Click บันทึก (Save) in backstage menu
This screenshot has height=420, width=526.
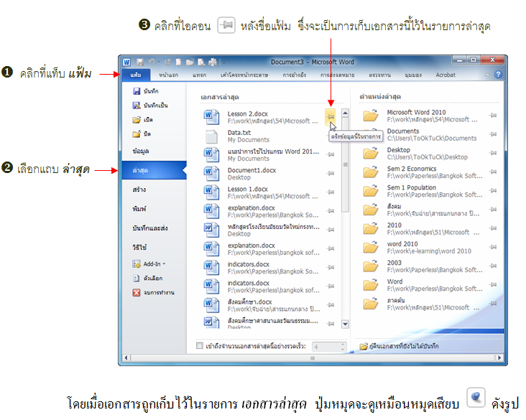(x=146, y=91)
